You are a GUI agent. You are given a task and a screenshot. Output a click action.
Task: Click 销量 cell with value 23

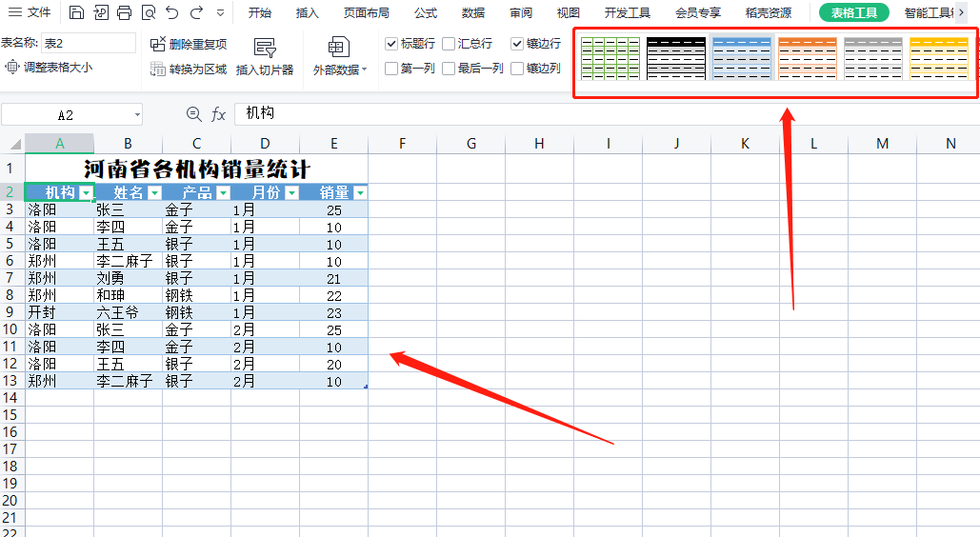333,312
